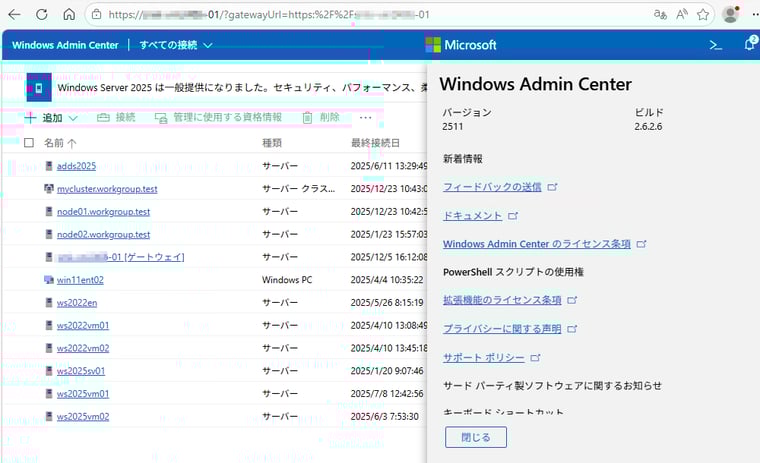
Task: Open the notifications bell icon
Action: [x=750, y=44]
